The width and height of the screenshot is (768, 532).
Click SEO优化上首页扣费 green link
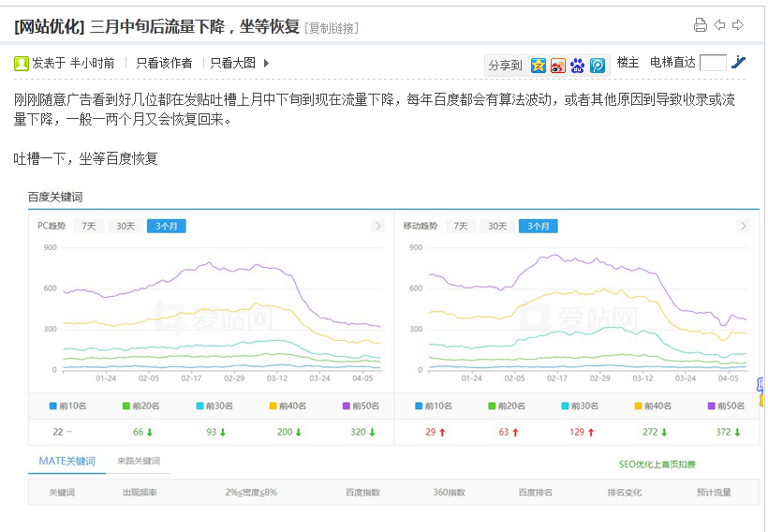click(657, 464)
